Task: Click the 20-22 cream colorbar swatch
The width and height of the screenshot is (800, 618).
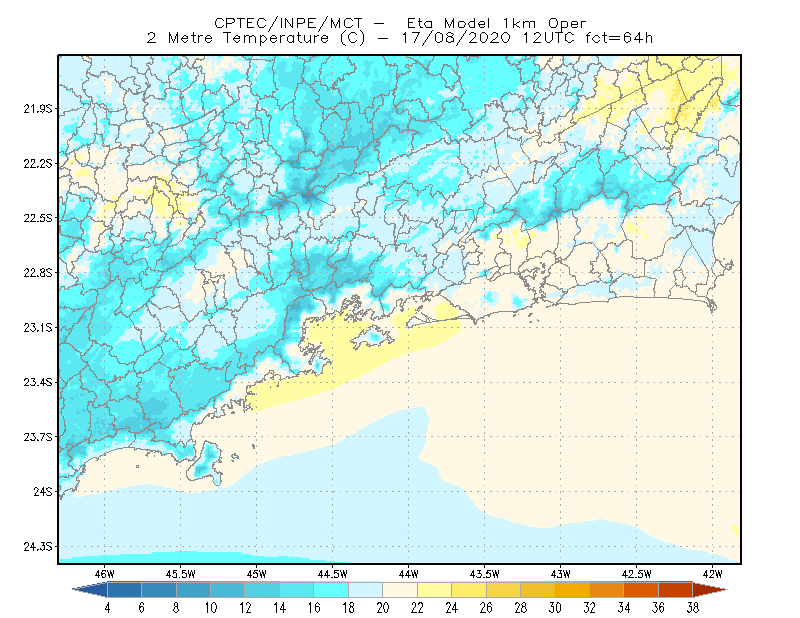Action: tap(400, 590)
